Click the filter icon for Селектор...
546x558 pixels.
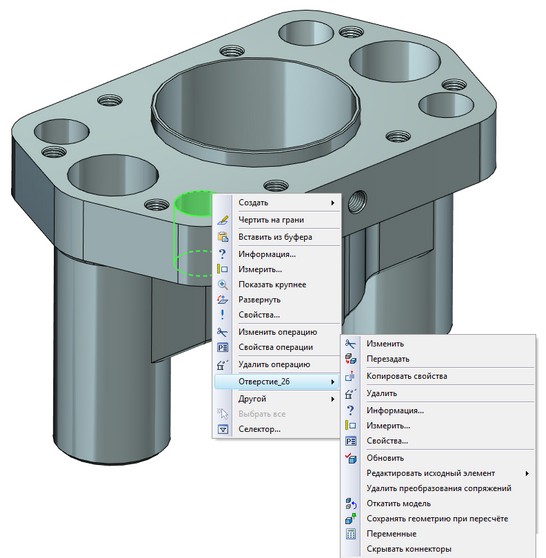(222, 429)
